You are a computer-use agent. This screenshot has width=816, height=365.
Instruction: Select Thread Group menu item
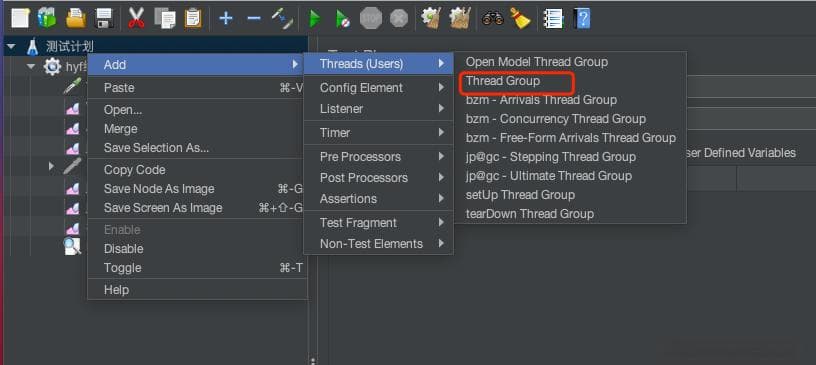point(570,81)
